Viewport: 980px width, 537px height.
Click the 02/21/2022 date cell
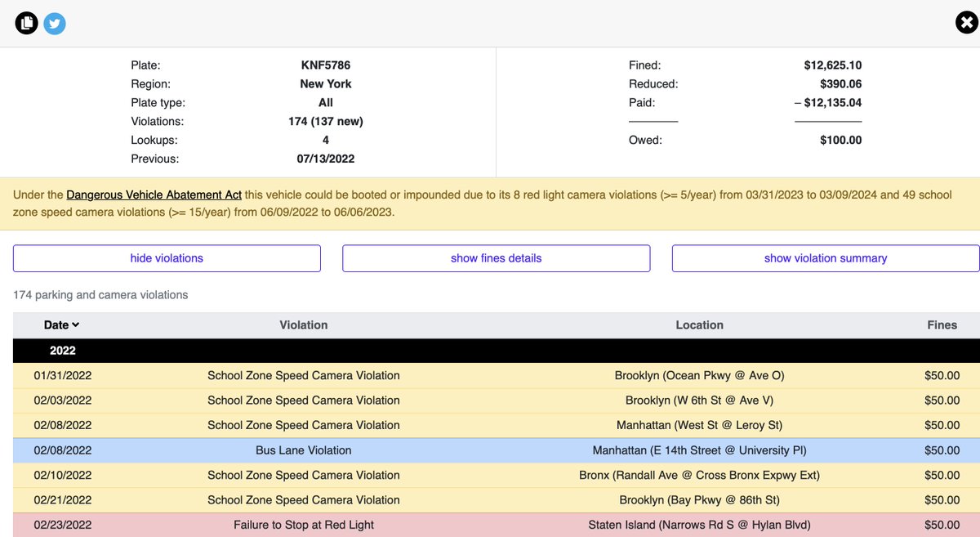click(63, 500)
